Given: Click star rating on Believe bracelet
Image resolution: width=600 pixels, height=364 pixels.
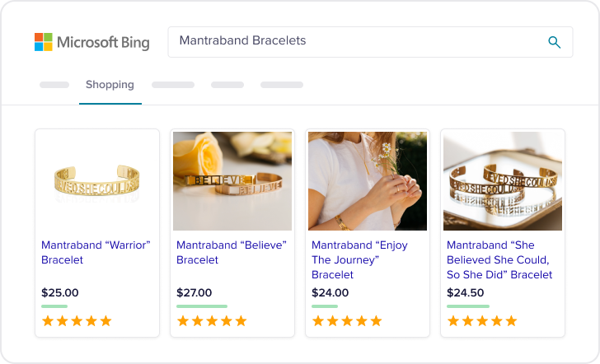Looking at the screenshot, I should click(x=212, y=321).
